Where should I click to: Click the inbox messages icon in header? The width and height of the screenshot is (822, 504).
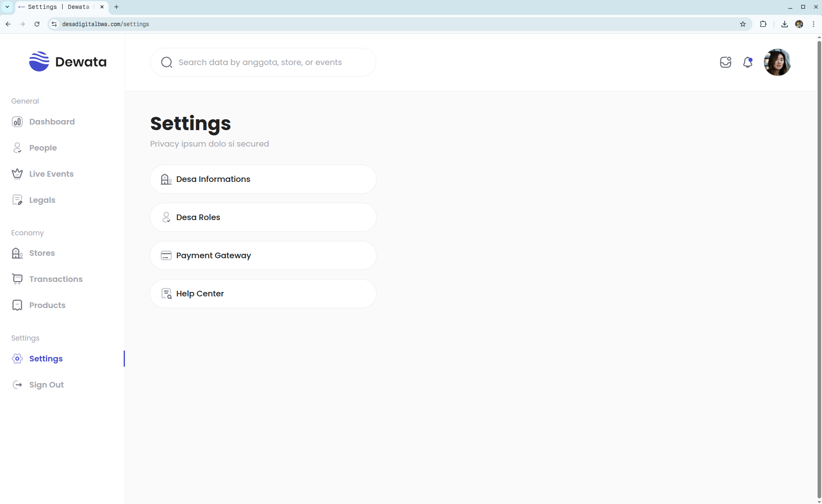coord(725,62)
